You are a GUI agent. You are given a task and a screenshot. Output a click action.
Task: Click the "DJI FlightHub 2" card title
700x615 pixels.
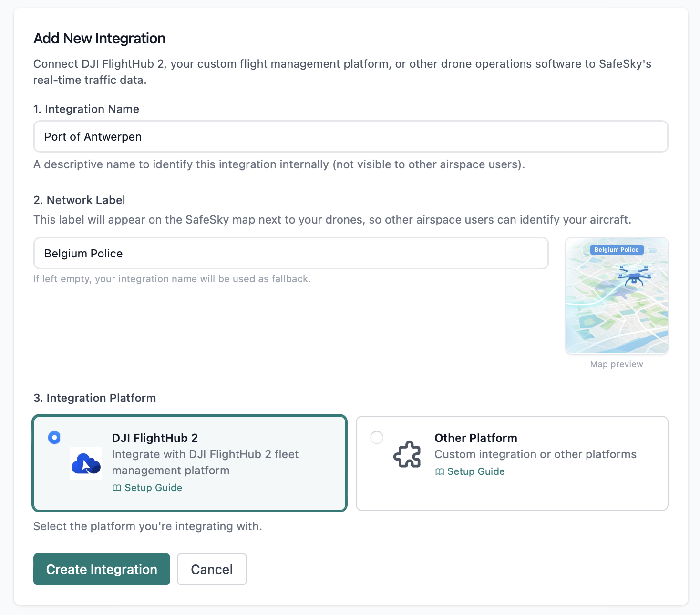(155, 438)
